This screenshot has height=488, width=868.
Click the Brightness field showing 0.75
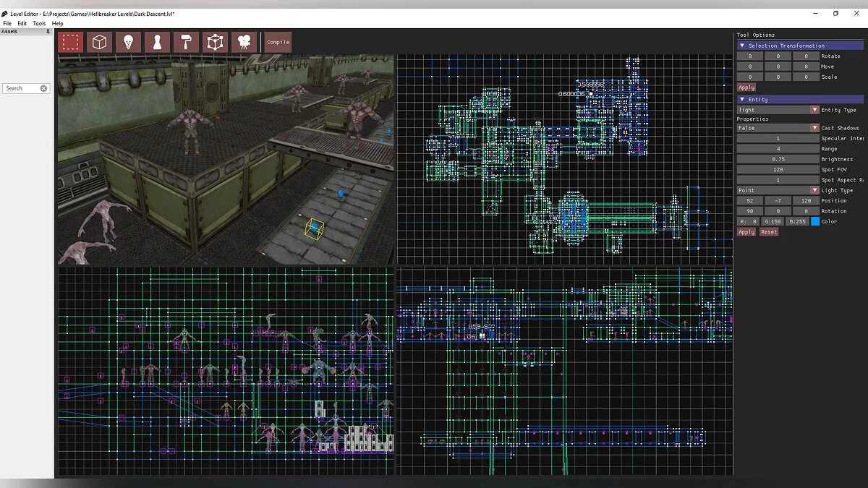(x=778, y=159)
